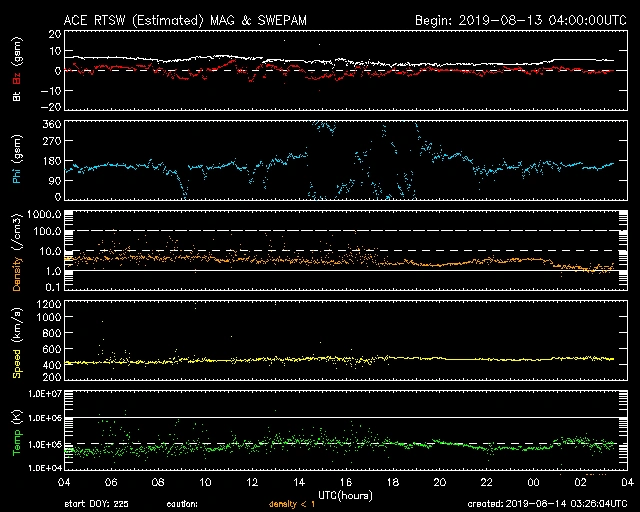Screen dimensions: 640x512
Task: Click the white Bt axis label
Action: point(17,95)
